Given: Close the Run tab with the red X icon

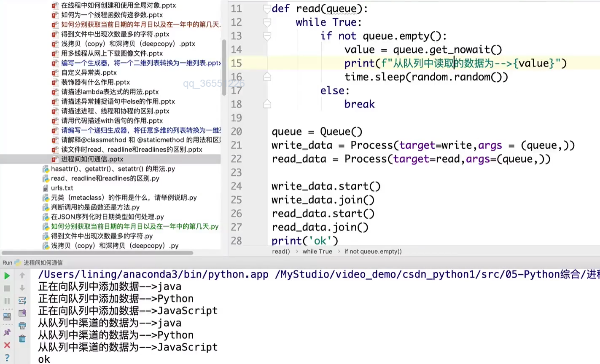Looking at the screenshot, I should 7,345.
